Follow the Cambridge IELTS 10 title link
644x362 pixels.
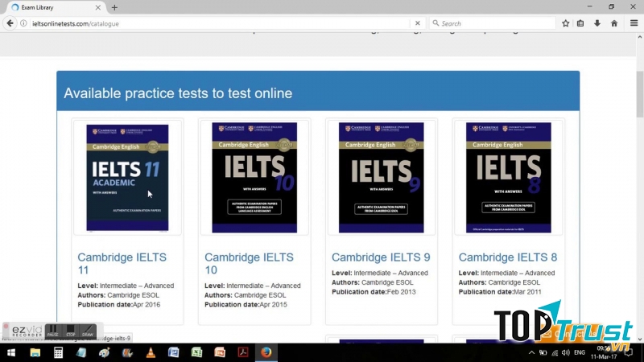(249, 264)
